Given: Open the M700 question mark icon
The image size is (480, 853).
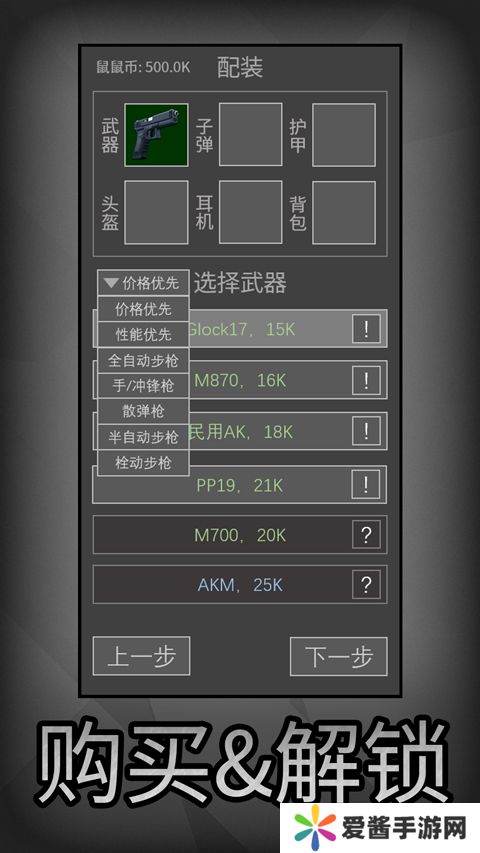Looking at the screenshot, I should [x=366, y=535].
